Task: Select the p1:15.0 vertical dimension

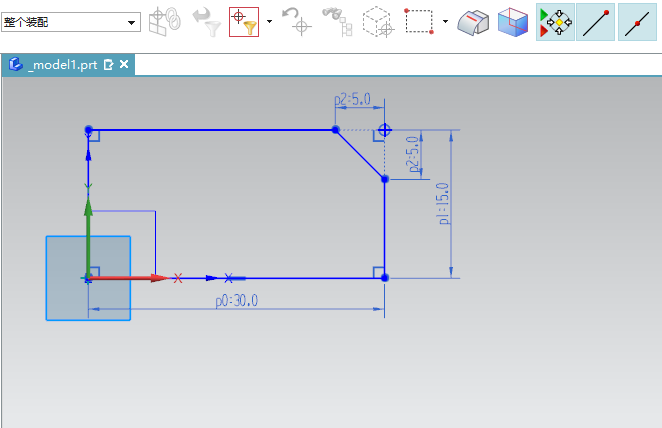Action: (x=443, y=203)
